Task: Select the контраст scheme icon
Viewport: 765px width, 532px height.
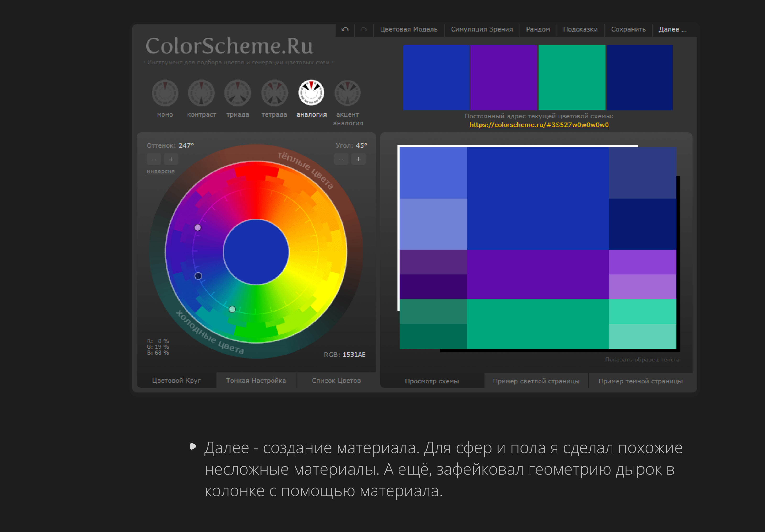Action: point(201,93)
